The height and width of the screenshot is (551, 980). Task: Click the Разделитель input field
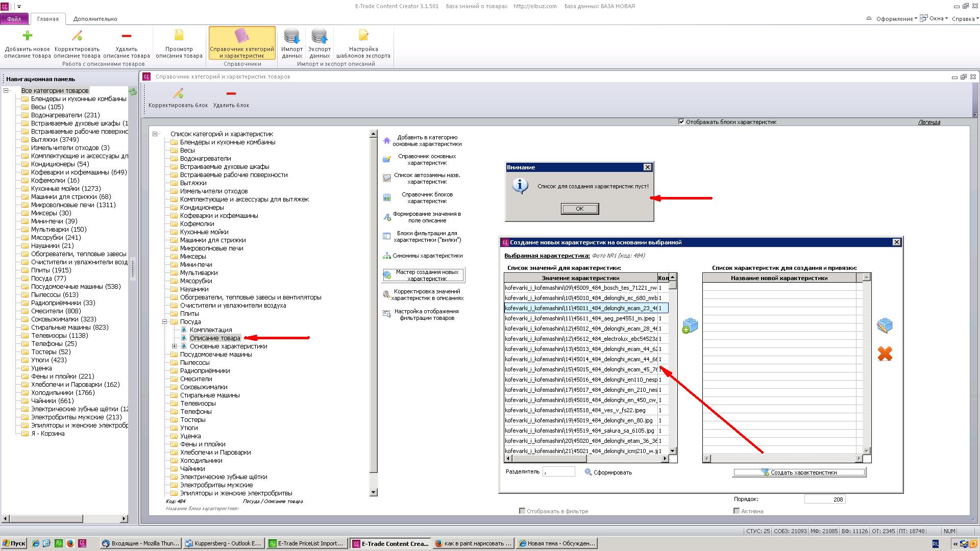(559, 472)
